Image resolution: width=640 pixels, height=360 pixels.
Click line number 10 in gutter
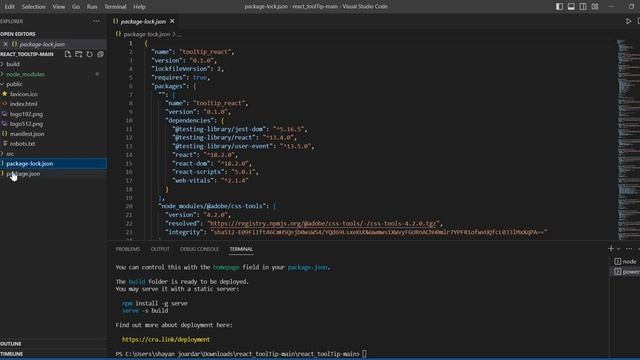129,120
